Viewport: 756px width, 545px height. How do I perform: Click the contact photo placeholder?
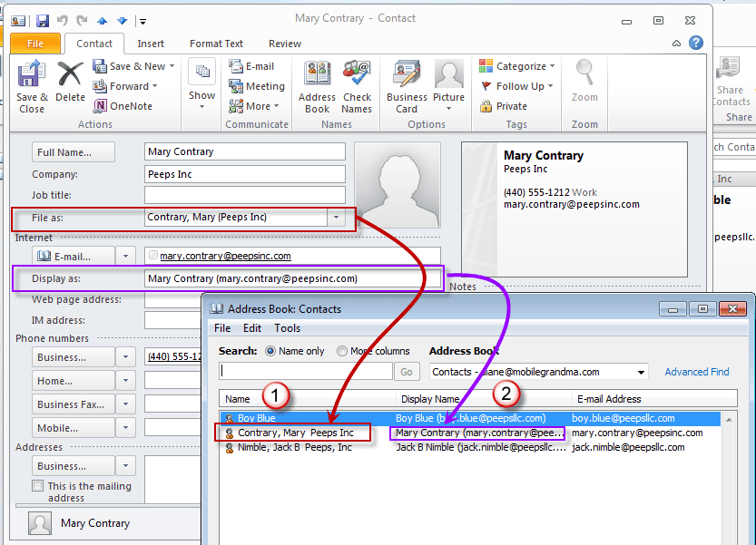click(x=398, y=185)
